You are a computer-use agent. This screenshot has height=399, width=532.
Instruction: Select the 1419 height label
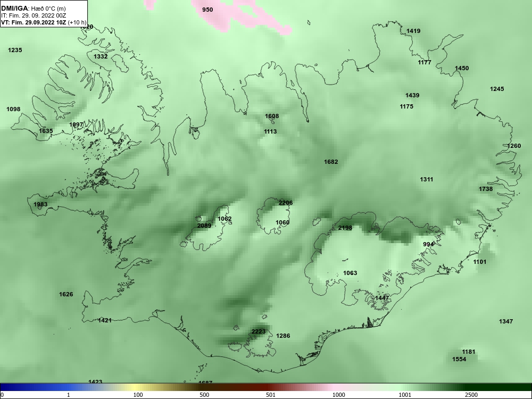[413, 31]
